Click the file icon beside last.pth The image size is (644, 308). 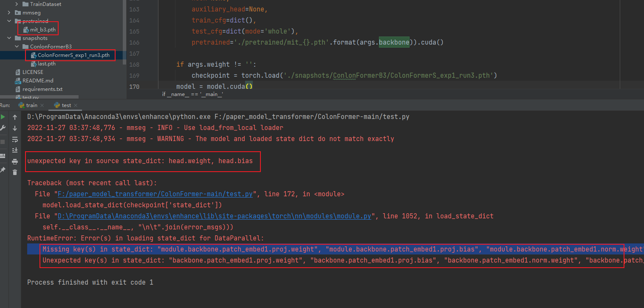click(x=33, y=64)
